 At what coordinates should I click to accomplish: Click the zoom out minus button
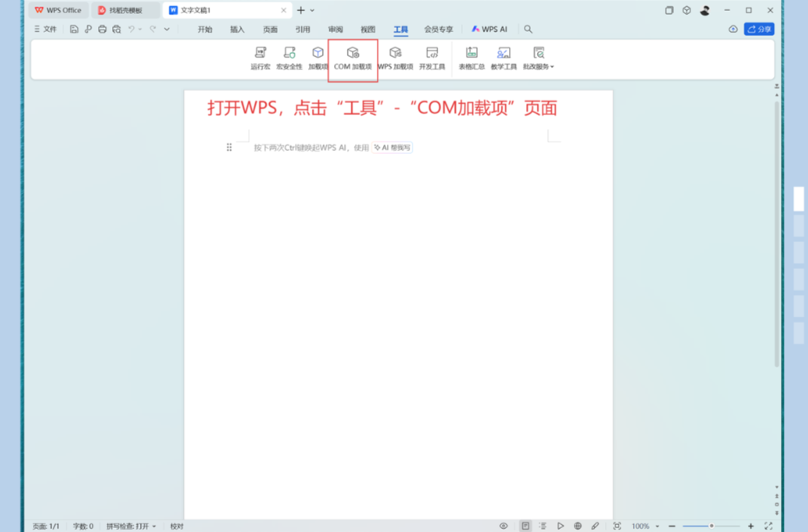672,527
